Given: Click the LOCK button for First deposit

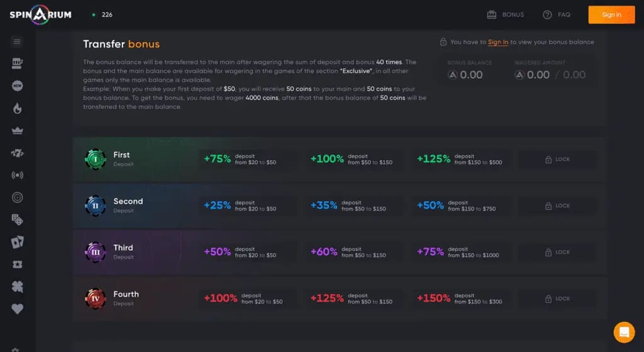Looking at the screenshot, I should point(557,159).
